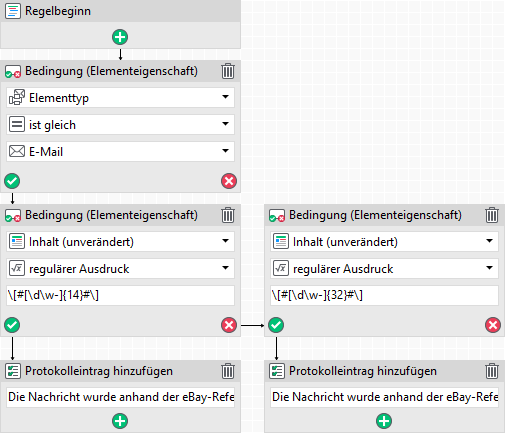The image size is (505, 433).
Task: Click red X of E-Mail condition
Action: tap(229, 181)
